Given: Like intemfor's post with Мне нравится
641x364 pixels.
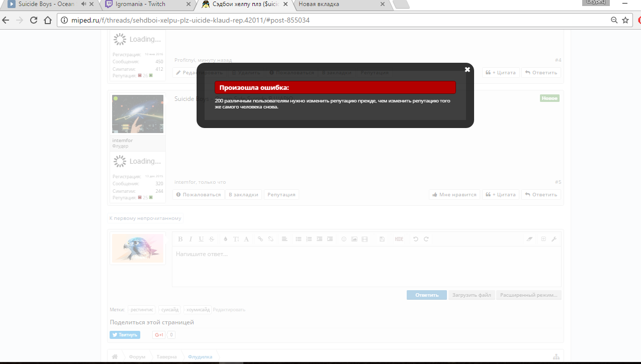Looking at the screenshot, I should pyautogui.click(x=454, y=194).
